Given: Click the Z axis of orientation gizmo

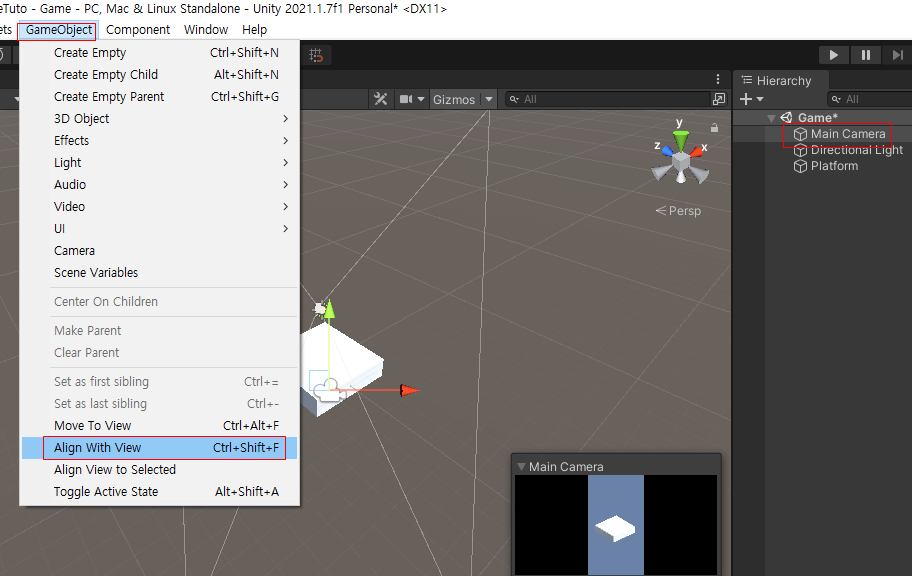Looking at the screenshot, I should click(x=666, y=151).
